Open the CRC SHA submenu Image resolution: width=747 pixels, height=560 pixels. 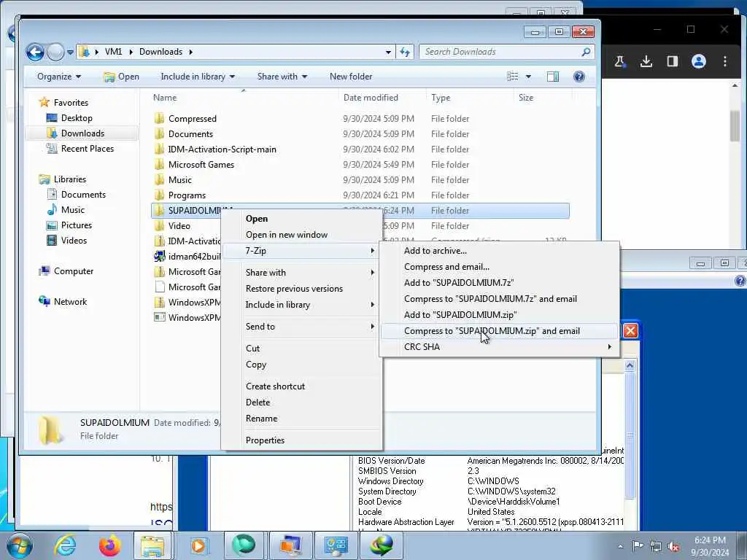(x=499, y=346)
